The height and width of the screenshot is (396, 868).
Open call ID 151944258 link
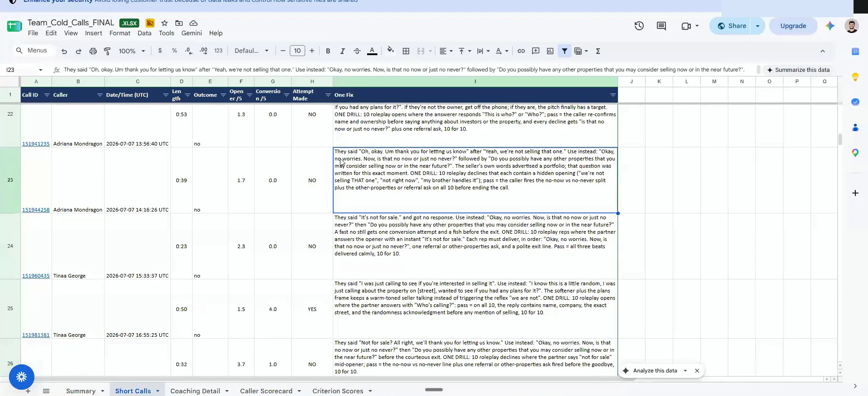[36, 210]
